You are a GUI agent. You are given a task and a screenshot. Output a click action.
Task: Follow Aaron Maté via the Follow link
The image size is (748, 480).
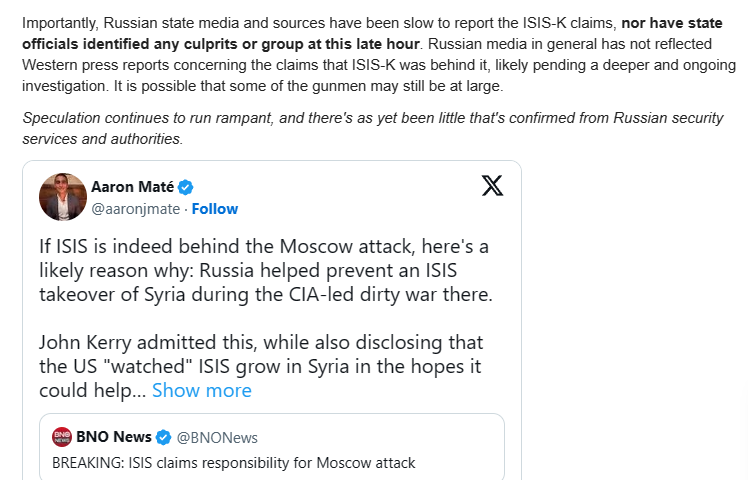(x=215, y=209)
